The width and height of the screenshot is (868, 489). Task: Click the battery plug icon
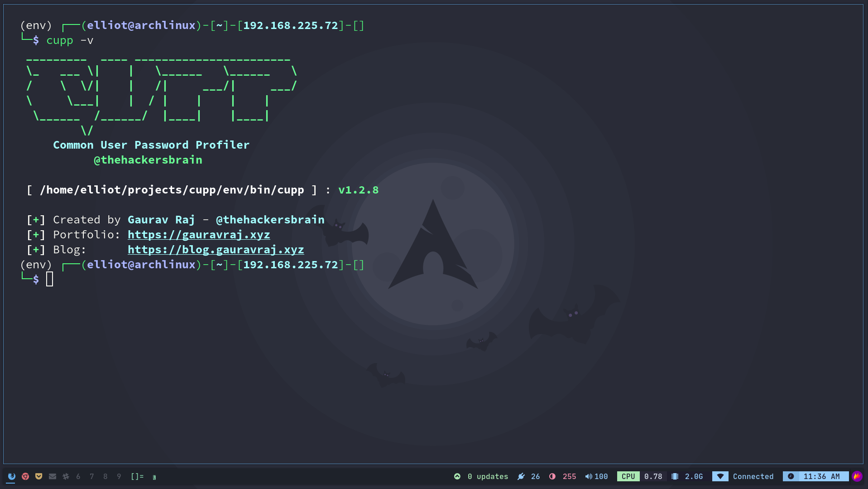[521, 476]
